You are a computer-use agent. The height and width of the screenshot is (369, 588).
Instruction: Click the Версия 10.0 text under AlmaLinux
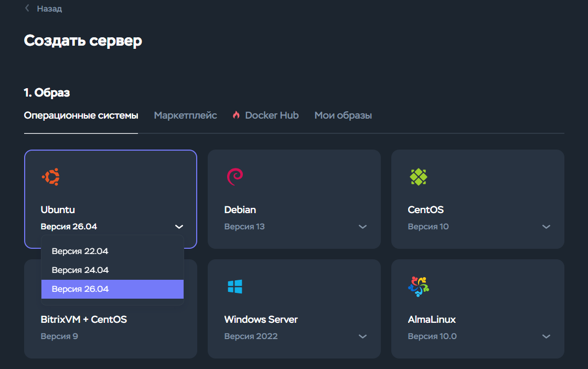(432, 336)
